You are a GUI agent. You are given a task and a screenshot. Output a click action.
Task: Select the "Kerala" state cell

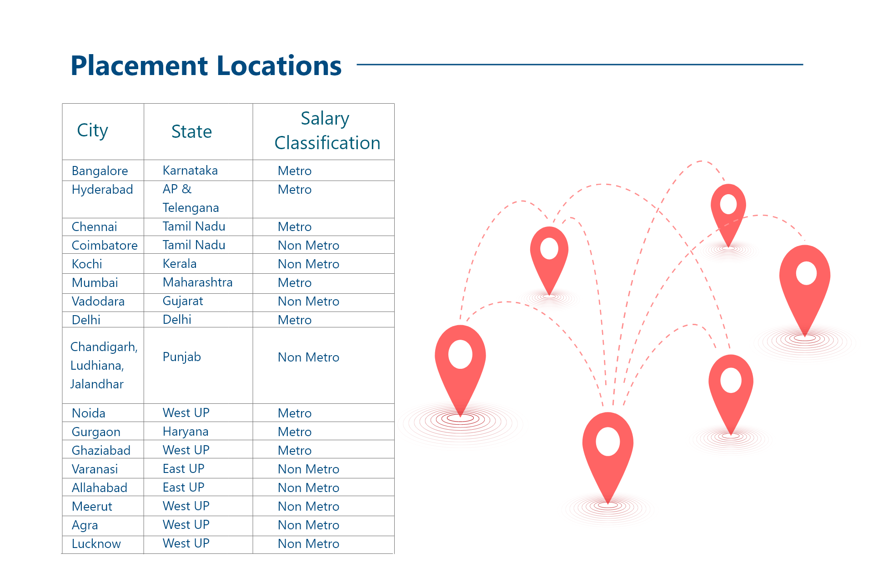(180, 264)
